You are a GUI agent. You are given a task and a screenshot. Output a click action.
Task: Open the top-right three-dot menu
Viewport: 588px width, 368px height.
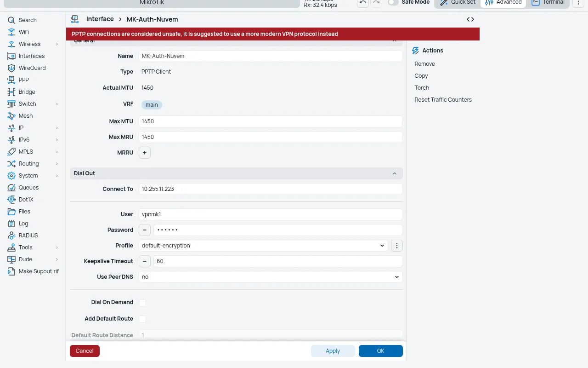click(579, 2)
